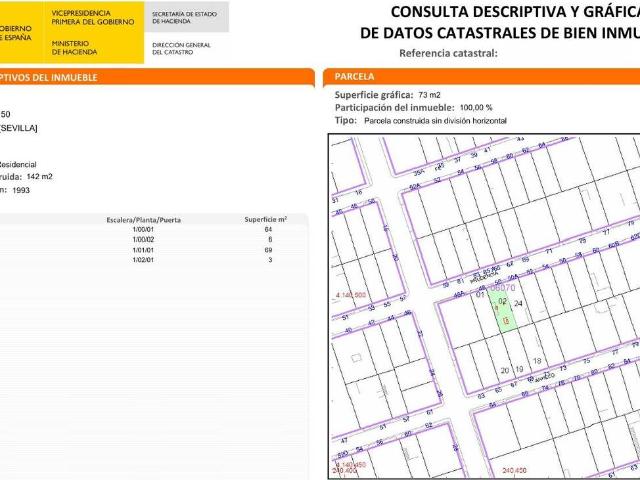
Task: Click the '[SEVILLA]' location text
Action: coord(18,128)
